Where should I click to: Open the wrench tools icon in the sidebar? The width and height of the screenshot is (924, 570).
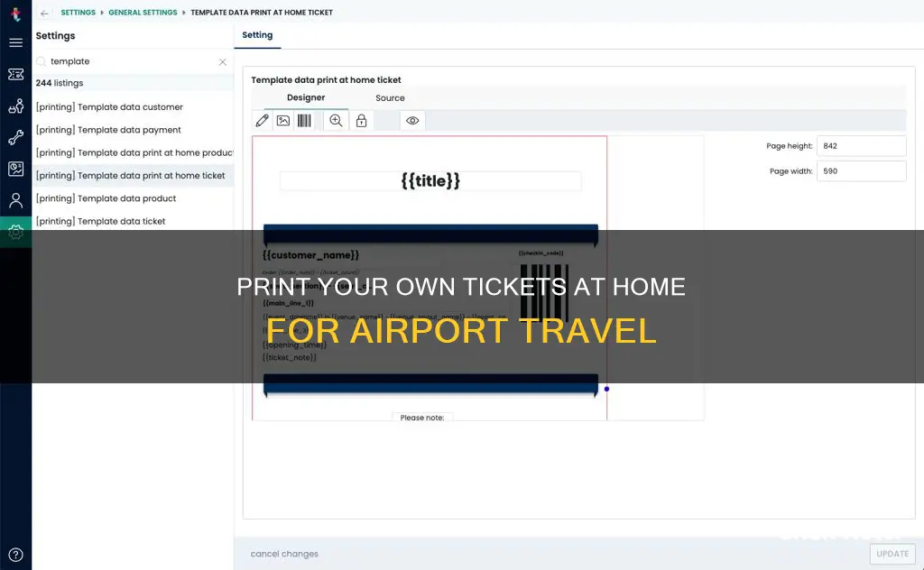click(16, 137)
